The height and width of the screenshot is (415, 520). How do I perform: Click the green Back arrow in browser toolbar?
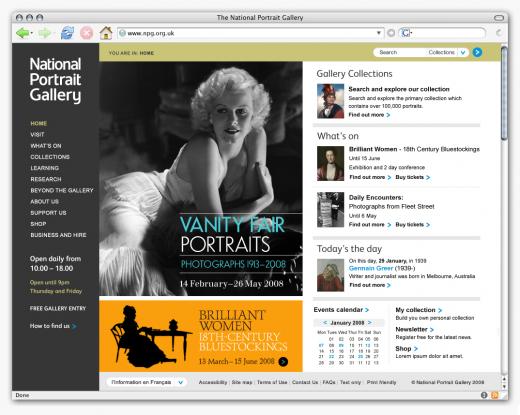coord(22,33)
